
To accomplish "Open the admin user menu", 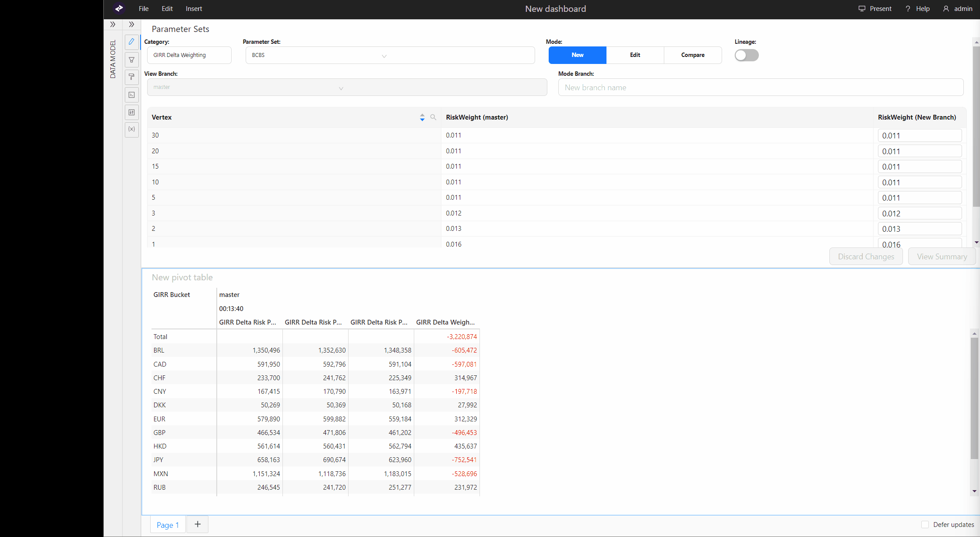I will point(957,9).
